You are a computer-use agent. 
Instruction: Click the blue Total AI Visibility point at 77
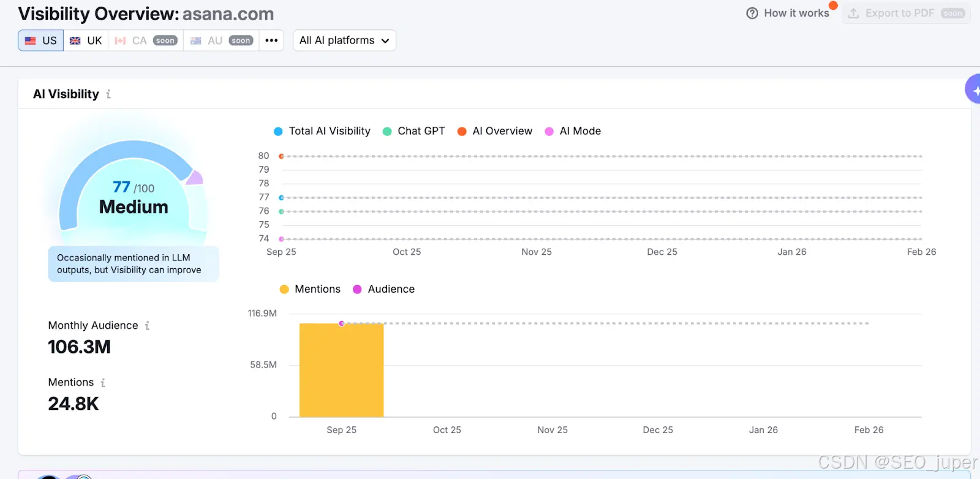281,198
